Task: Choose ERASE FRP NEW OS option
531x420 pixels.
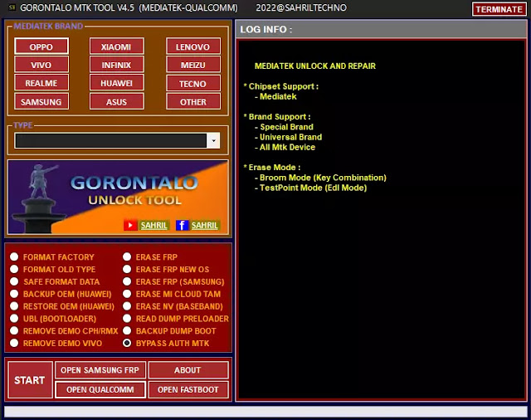Action: 127,269
